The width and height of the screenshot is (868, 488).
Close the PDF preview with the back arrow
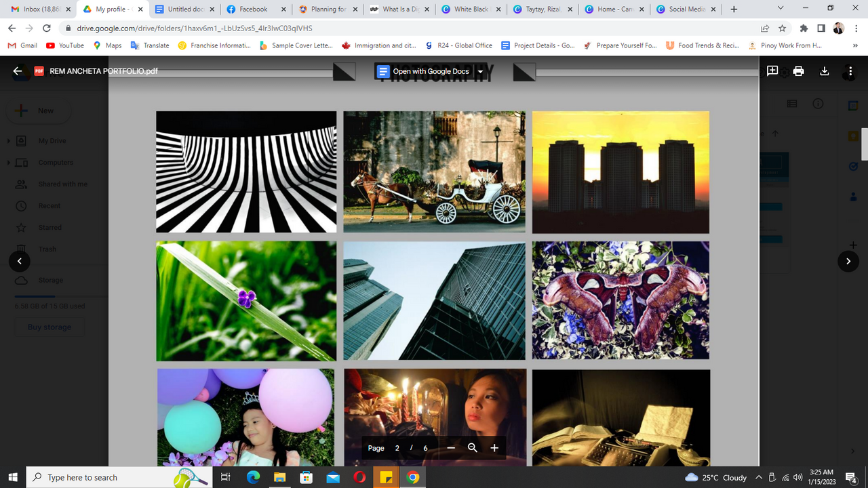point(18,71)
